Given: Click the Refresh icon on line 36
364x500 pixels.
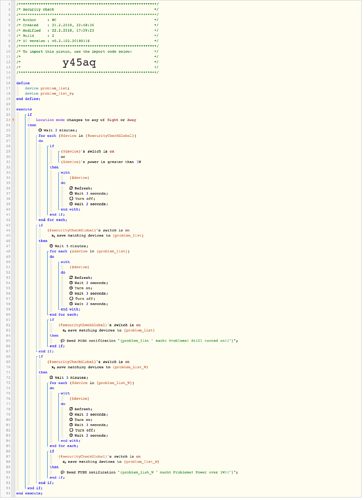Looking at the screenshot, I should click(71, 188).
